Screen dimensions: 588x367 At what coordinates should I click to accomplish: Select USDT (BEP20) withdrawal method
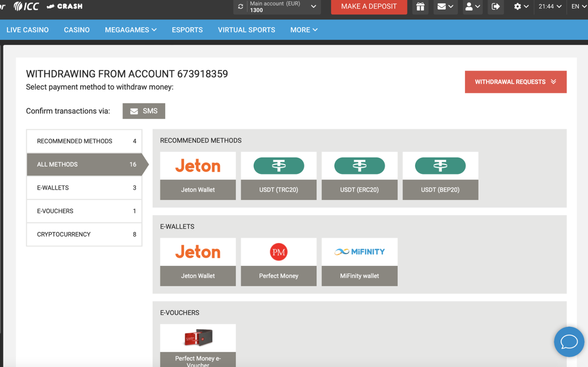tap(440, 176)
